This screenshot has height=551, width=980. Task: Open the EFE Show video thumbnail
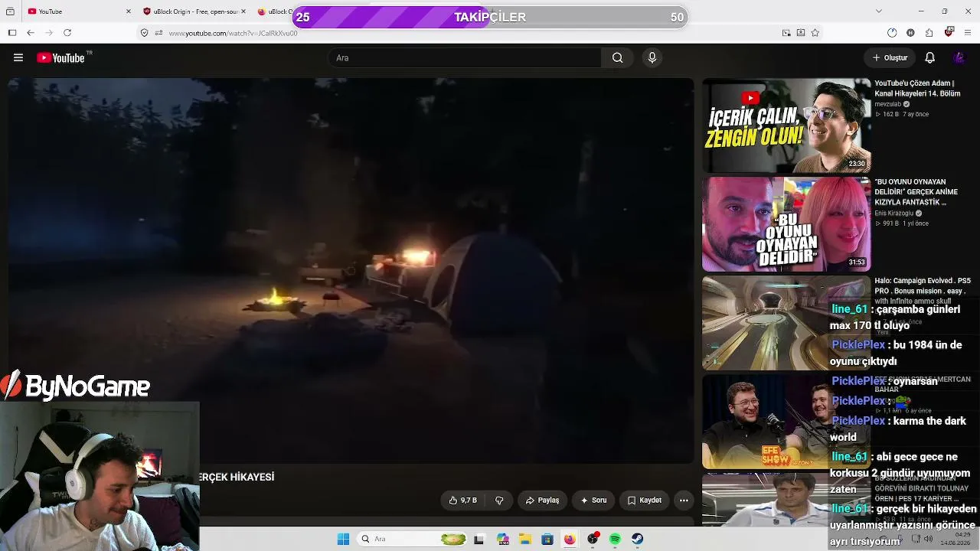(x=786, y=422)
